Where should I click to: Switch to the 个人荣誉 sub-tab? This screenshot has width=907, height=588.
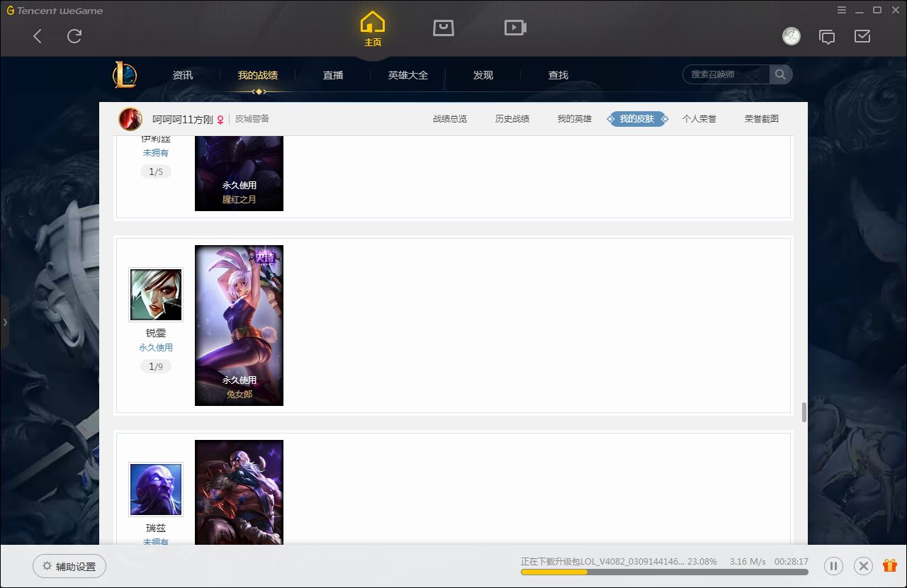click(x=699, y=119)
